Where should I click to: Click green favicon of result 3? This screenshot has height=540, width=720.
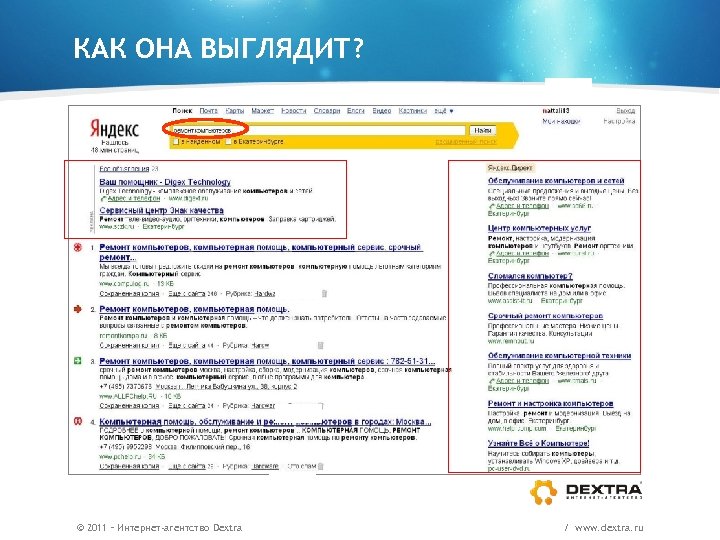point(78,361)
